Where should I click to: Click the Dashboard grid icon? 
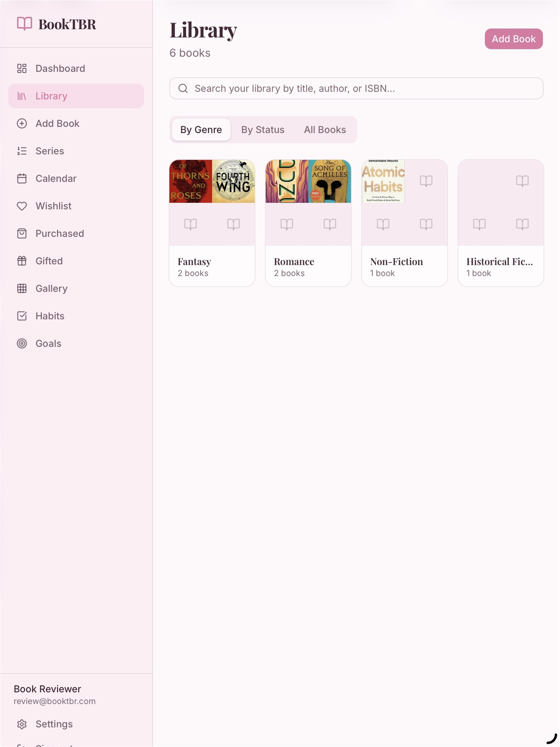22,69
